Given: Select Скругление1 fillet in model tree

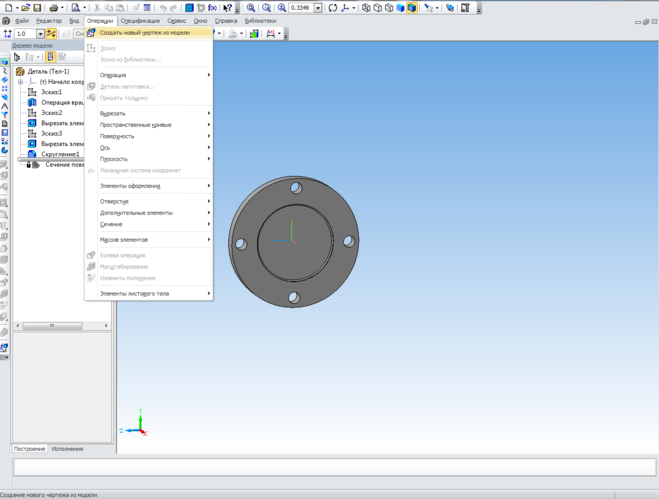Looking at the screenshot, I should (59, 154).
